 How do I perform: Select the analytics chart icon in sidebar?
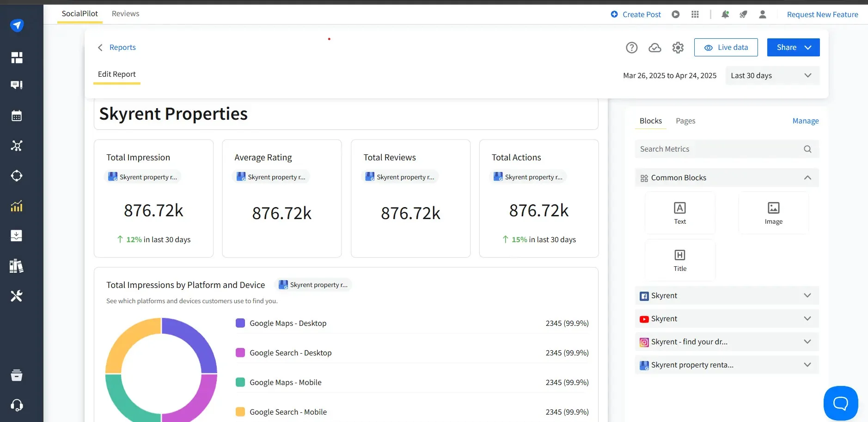pos(17,206)
